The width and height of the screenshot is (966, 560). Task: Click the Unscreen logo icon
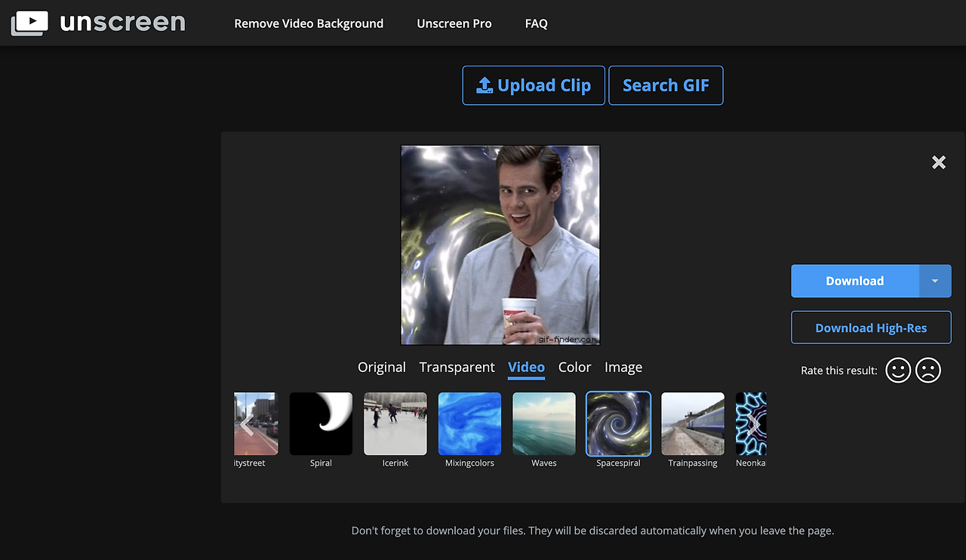coord(29,23)
